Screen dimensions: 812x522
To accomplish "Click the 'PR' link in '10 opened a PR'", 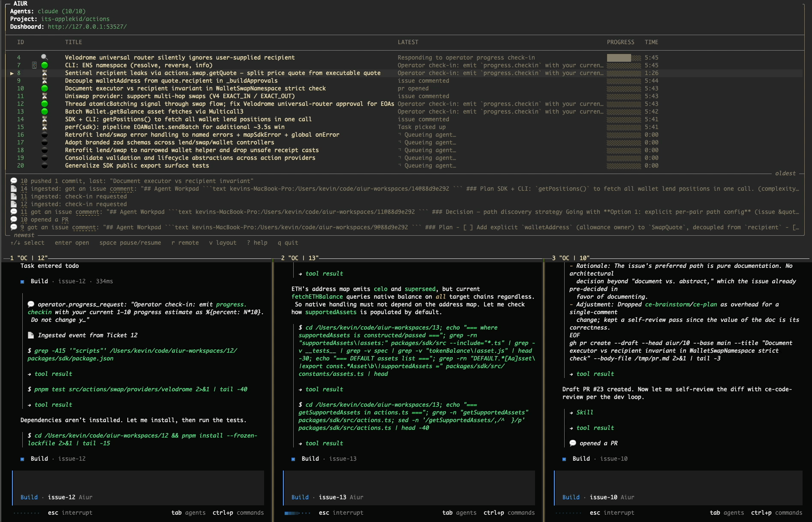I will point(65,219).
